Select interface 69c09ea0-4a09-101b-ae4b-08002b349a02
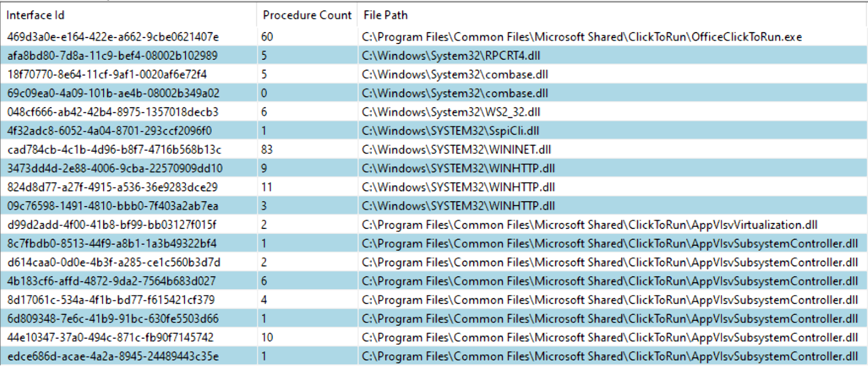This screenshot has width=868, height=367. tap(113, 93)
